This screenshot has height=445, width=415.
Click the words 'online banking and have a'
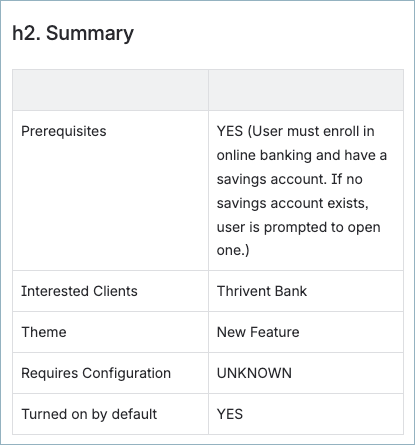tap(302, 155)
